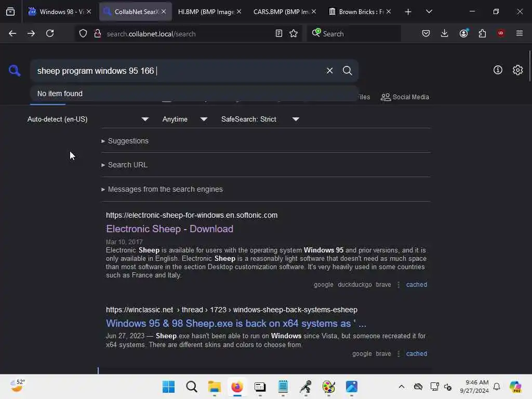The width and height of the screenshot is (532, 399).
Task: Open cached copy of Electronic Sheep result
Action: pos(417,285)
